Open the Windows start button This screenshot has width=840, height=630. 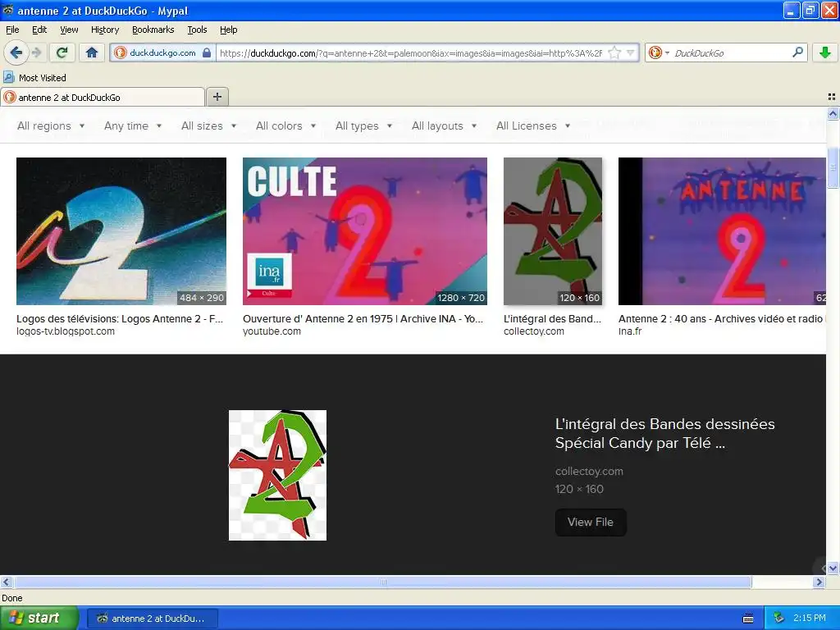point(39,619)
